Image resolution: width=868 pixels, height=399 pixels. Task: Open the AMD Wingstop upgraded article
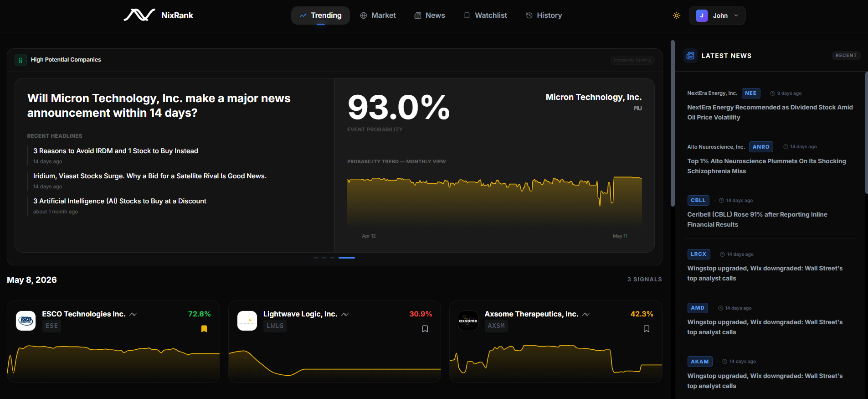point(765,327)
